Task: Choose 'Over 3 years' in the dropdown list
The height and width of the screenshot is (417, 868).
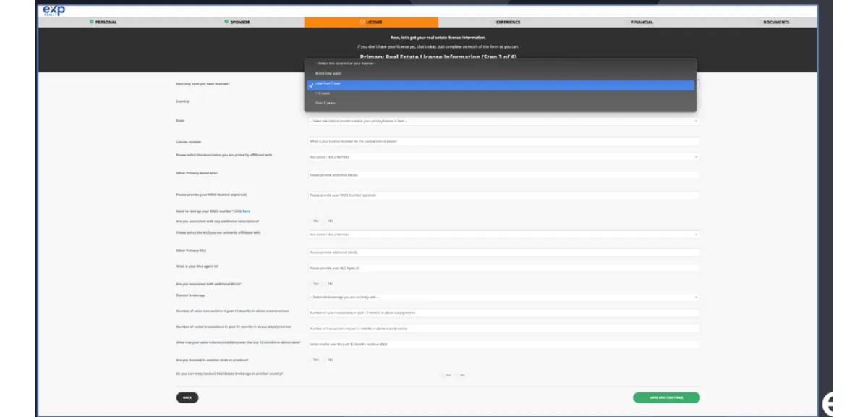Action: [x=501, y=103]
